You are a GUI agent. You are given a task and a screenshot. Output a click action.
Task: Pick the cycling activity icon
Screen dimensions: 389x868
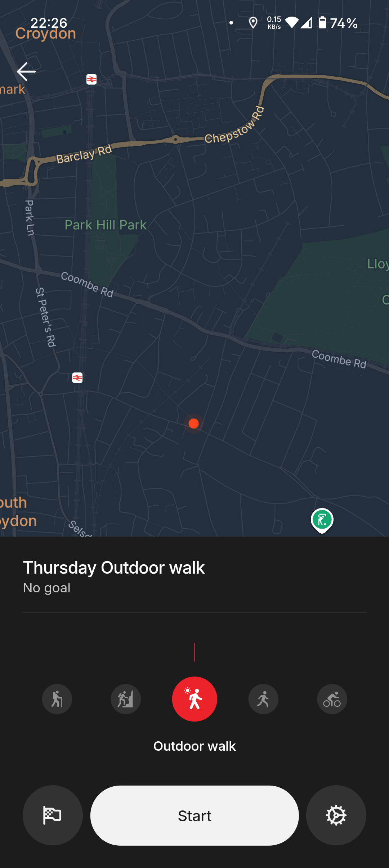tap(332, 699)
